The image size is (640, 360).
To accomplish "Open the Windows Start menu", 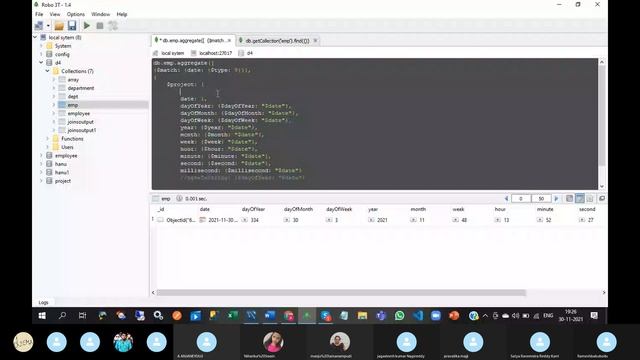I will pyautogui.click(x=42, y=316).
